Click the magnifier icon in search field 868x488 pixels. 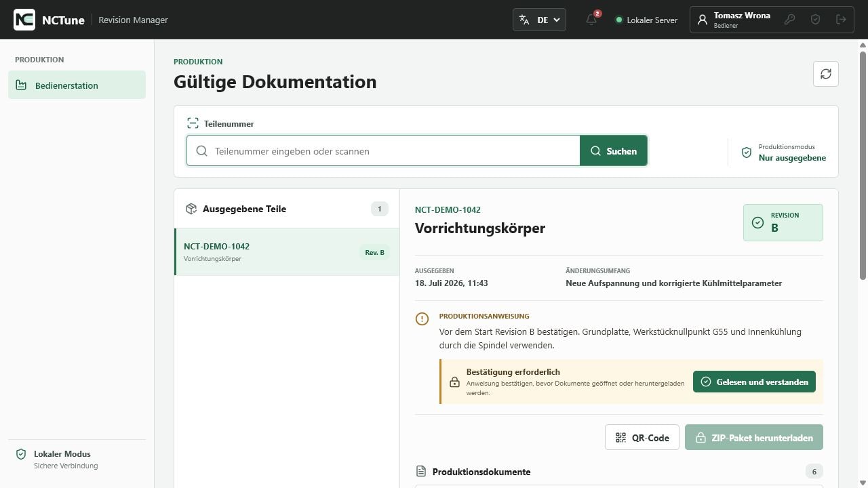[x=201, y=150]
